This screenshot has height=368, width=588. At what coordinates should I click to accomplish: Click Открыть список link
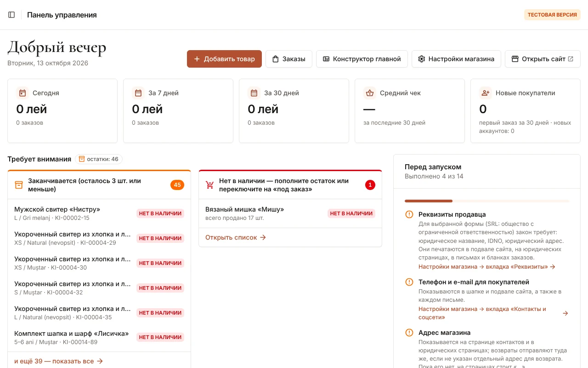click(236, 237)
